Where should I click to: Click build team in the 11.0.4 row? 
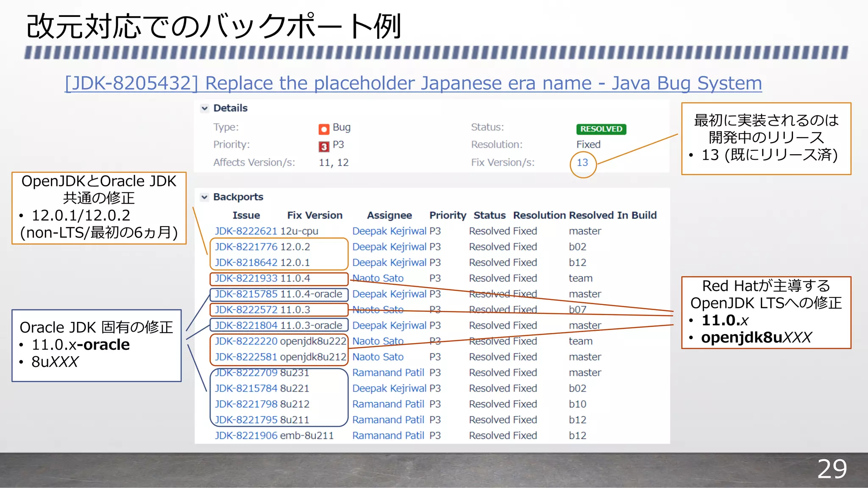pyautogui.click(x=581, y=278)
